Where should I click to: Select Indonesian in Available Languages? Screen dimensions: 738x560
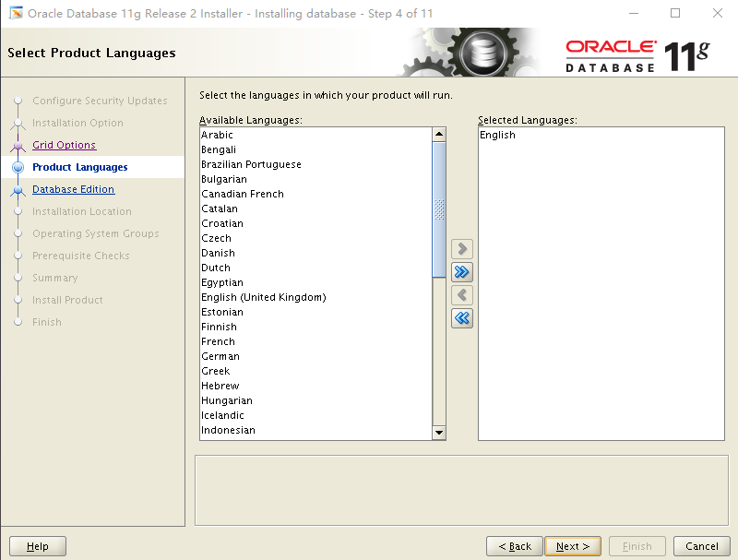[x=315, y=430]
